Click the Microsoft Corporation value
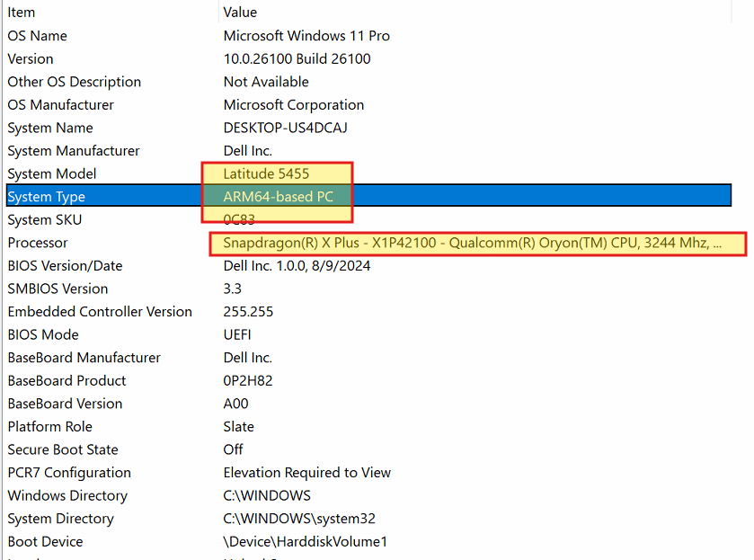754x560 pixels. [x=293, y=105]
